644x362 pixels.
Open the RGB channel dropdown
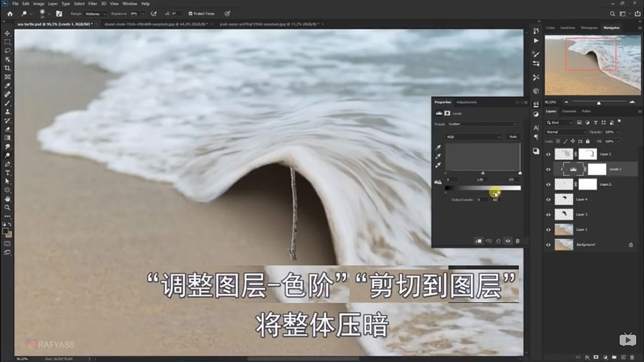(x=473, y=137)
